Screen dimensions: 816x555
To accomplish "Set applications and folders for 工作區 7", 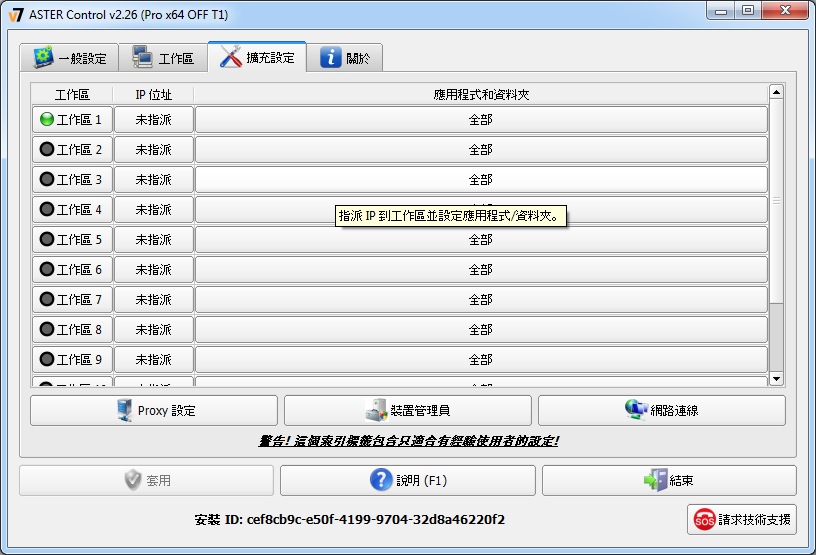I will click(481, 299).
